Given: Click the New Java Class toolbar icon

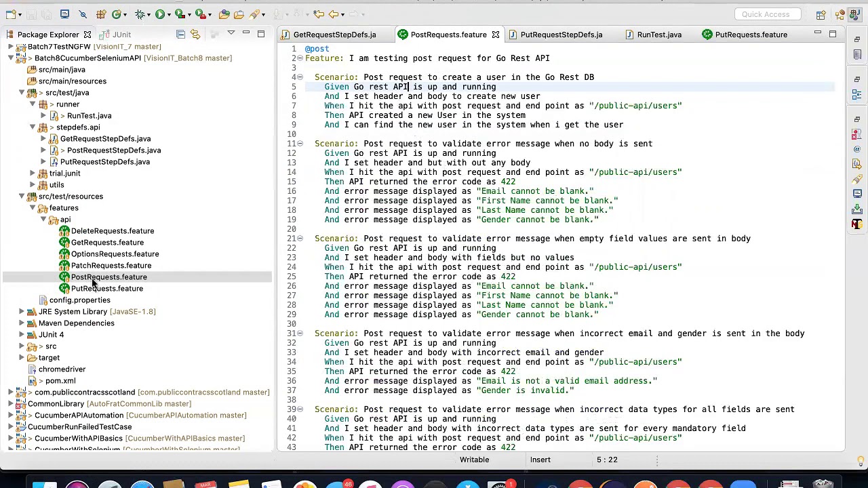Looking at the screenshot, I should click(x=116, y=14).
